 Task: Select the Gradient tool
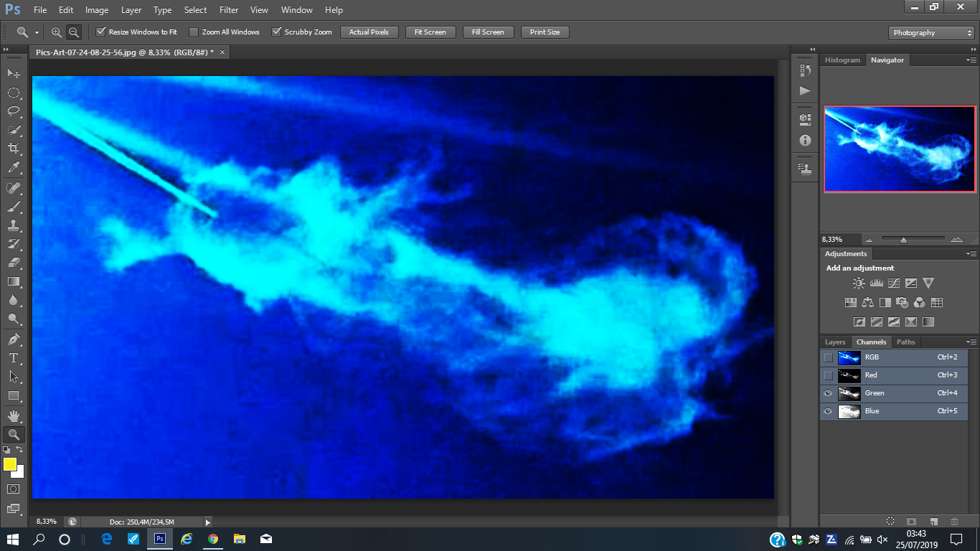click(x=13, y=281)
